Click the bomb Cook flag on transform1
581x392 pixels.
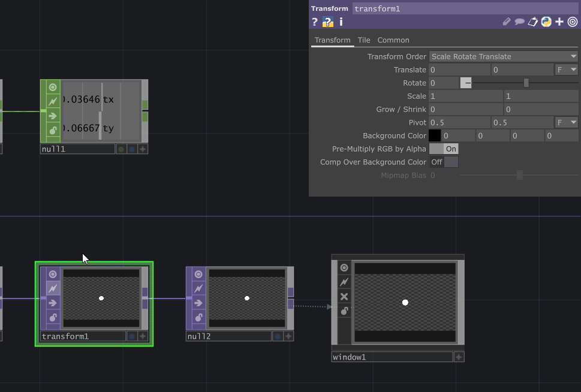tap(52, 317)
